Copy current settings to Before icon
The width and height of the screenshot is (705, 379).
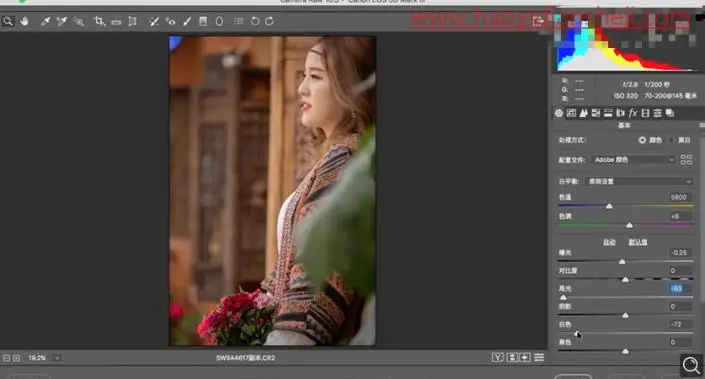(x=525, y=357)
